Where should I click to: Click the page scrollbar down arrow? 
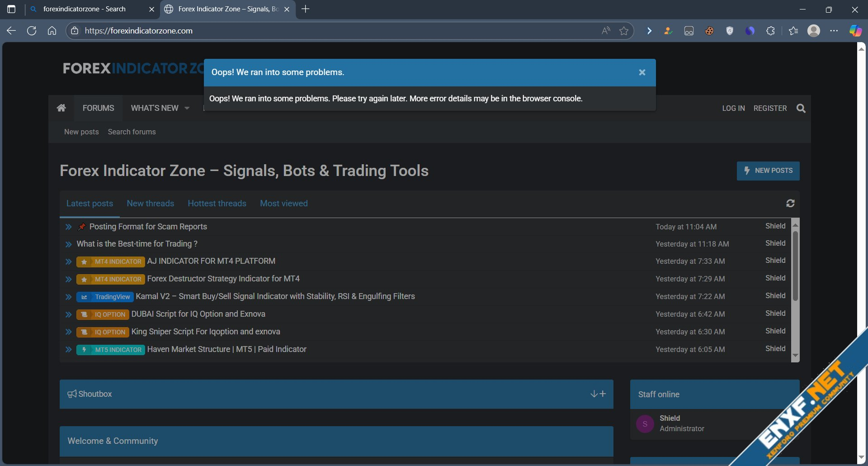coord(861,458)
